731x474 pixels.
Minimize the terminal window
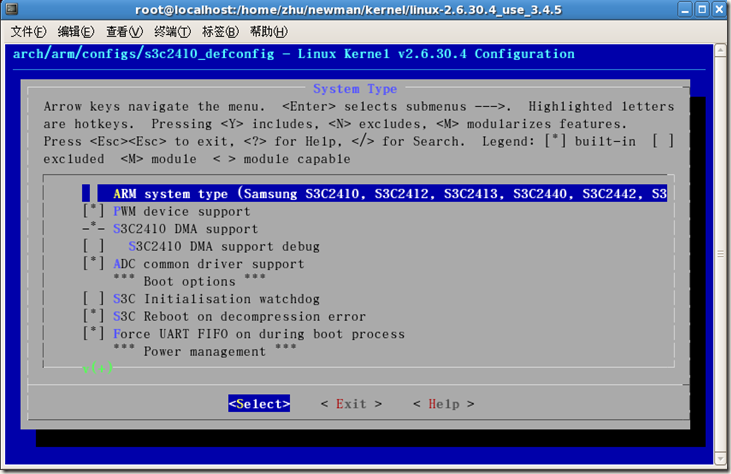coord(684,9)
